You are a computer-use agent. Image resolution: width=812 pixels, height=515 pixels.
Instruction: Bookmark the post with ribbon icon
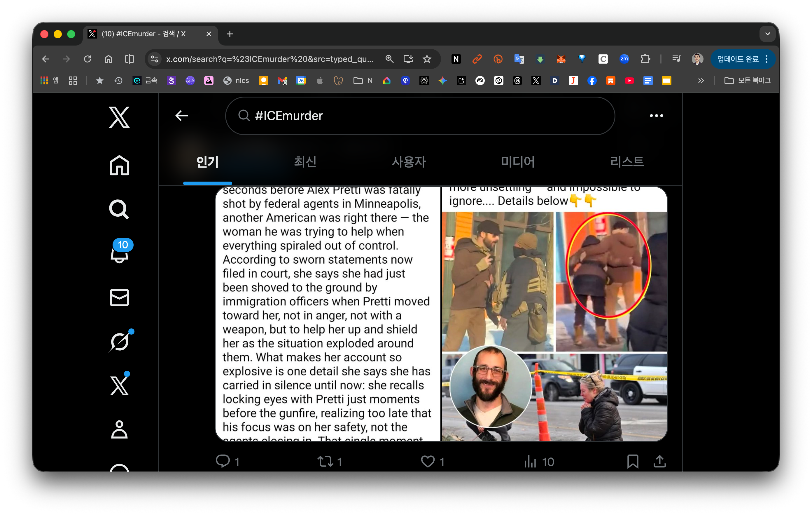632,461
